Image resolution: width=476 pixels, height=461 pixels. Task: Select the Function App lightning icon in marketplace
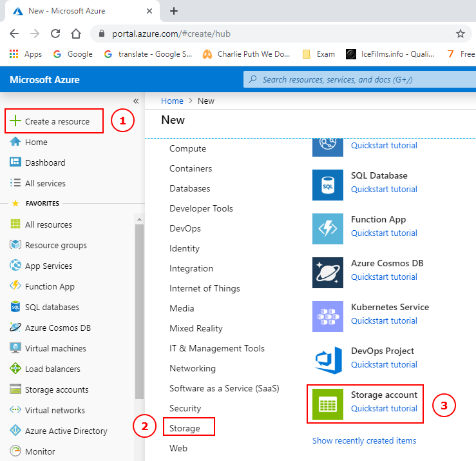pos(328,228)
